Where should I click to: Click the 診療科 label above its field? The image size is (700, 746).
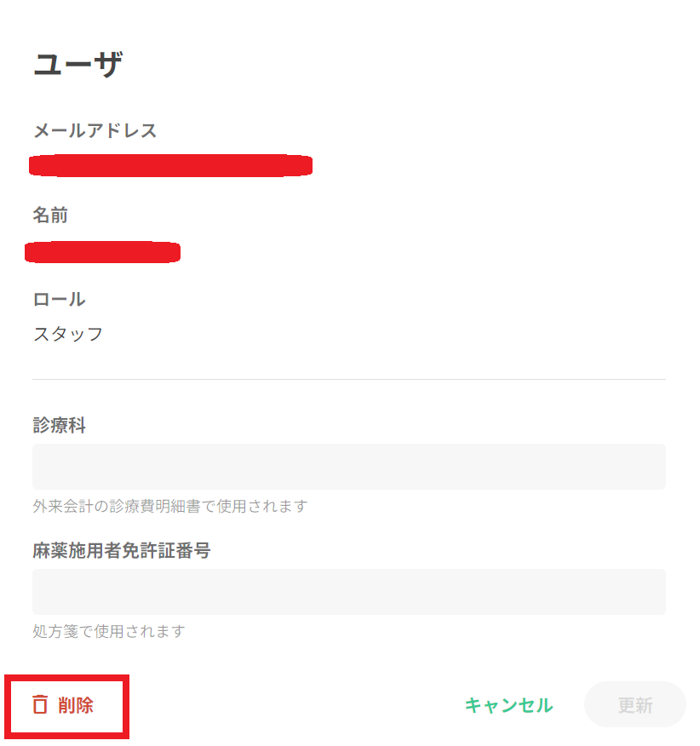click(x=59, y=426)
